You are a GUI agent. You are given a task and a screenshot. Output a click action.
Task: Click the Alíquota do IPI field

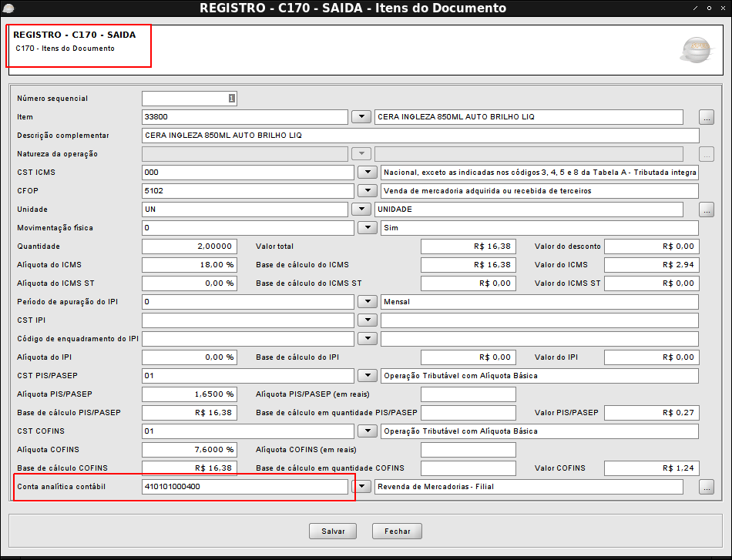(190, 357)
